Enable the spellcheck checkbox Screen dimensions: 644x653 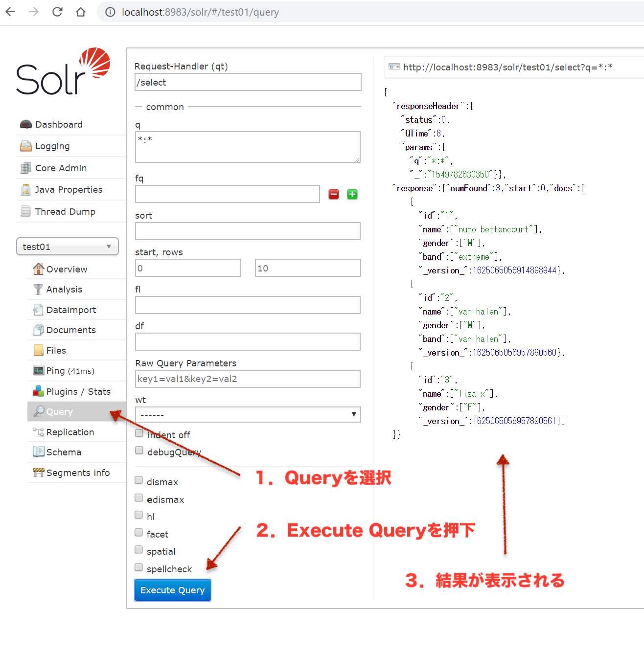(x=138, y=567)
